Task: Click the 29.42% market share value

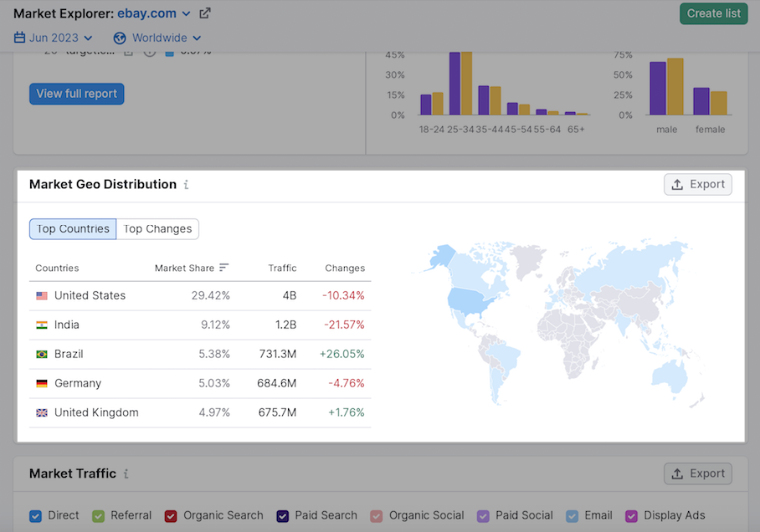Action: pos(210,295)
